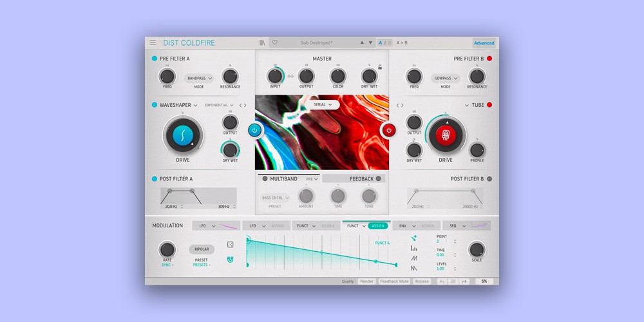644x322 pixels.
Task: Expand the Lowpass mode dropdown
Action: [445, 78]
